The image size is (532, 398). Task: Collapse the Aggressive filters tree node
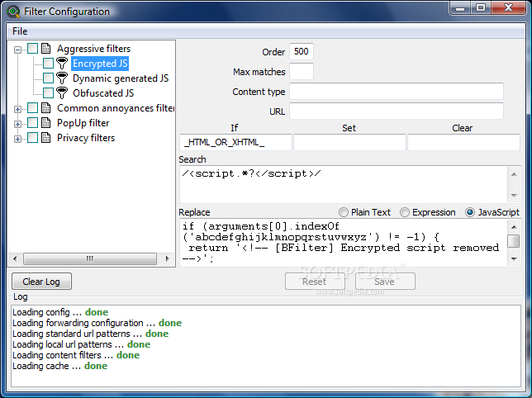point(17,50)
